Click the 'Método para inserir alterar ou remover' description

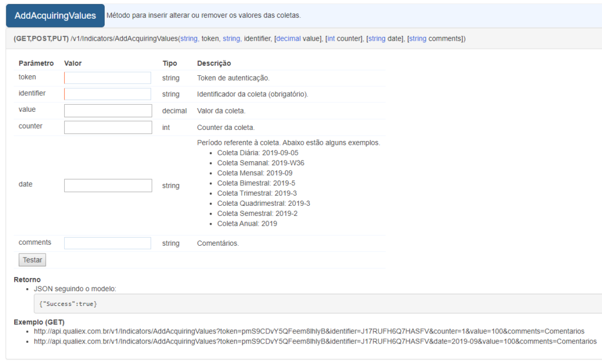click(203, 15)
